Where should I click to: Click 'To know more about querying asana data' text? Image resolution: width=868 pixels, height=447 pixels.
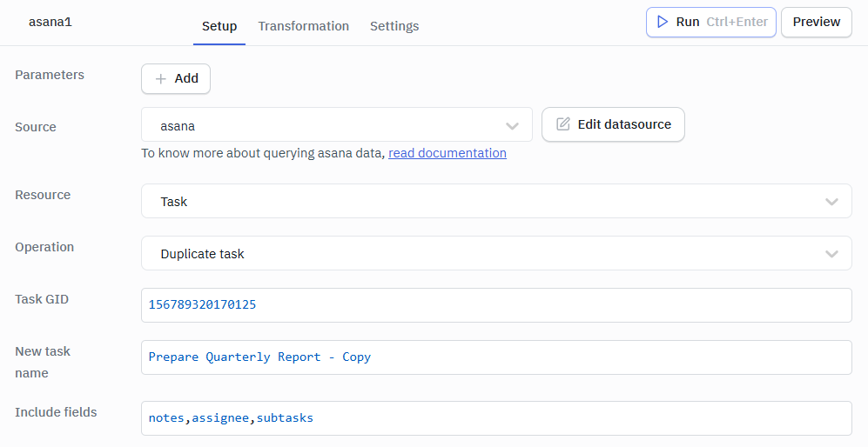tap(263, 153)
